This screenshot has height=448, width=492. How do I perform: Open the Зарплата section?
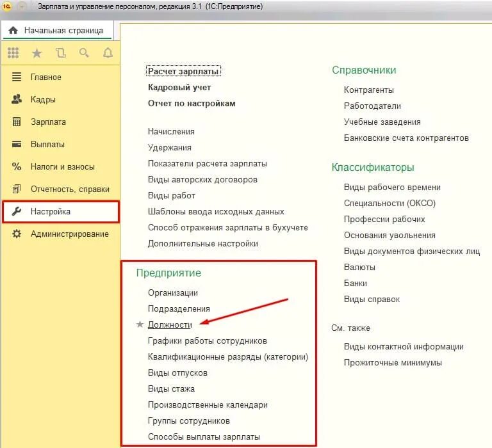click(61, 122)
